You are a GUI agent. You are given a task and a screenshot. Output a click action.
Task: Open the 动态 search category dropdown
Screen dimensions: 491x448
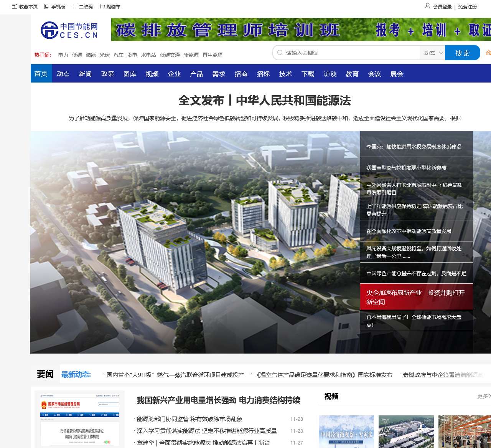pos(433,53)
